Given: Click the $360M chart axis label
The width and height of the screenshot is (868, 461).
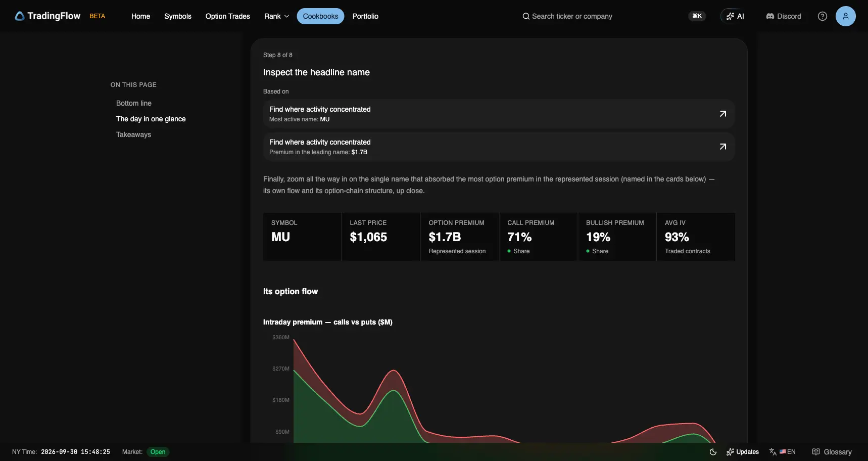Looking at the screenshot, I should click(281, 337).
